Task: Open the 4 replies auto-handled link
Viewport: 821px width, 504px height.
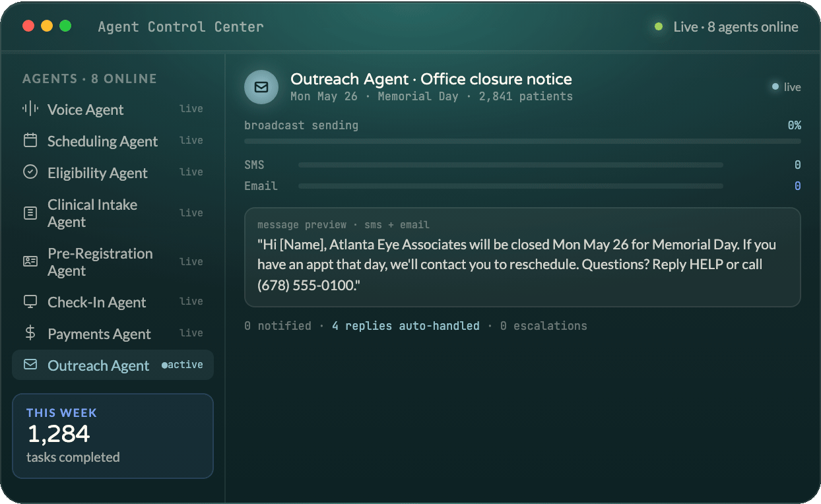Action: coord(406,326)
